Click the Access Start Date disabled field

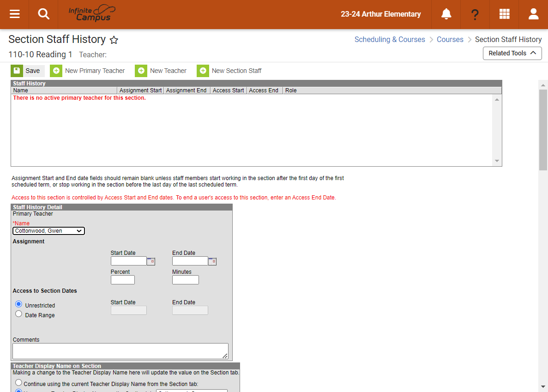pos(129,310)
